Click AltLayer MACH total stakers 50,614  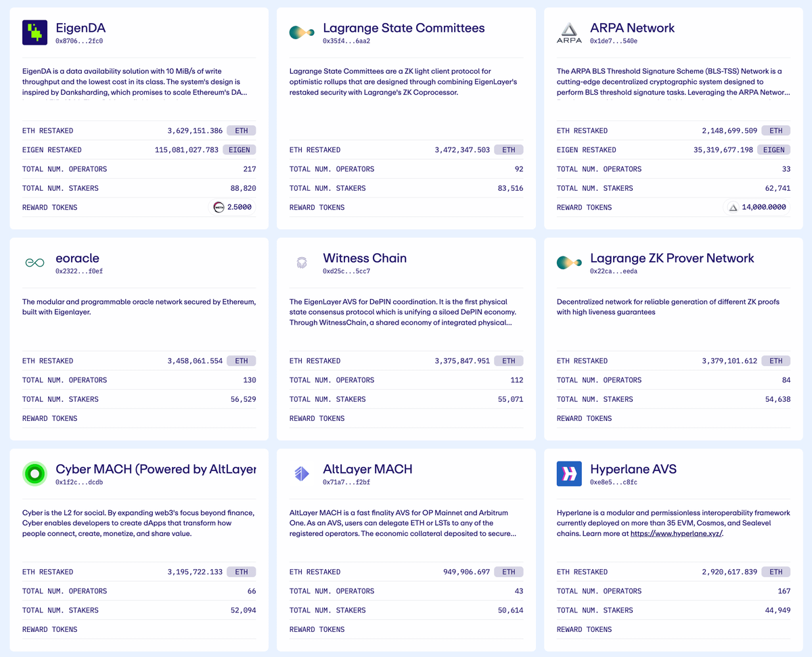[x=511, y=611]
